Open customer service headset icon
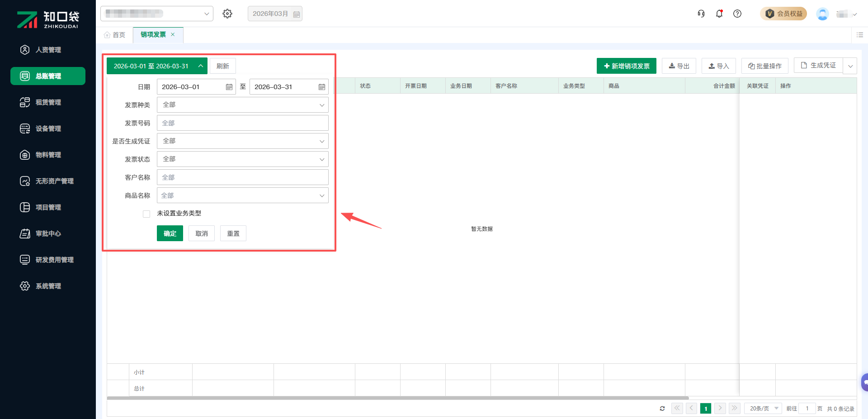868x419 pixels. [x=701, y=14]
